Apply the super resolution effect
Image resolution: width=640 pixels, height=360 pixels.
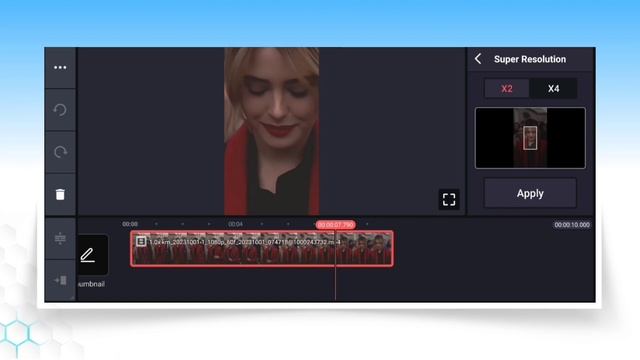[530, 193]
